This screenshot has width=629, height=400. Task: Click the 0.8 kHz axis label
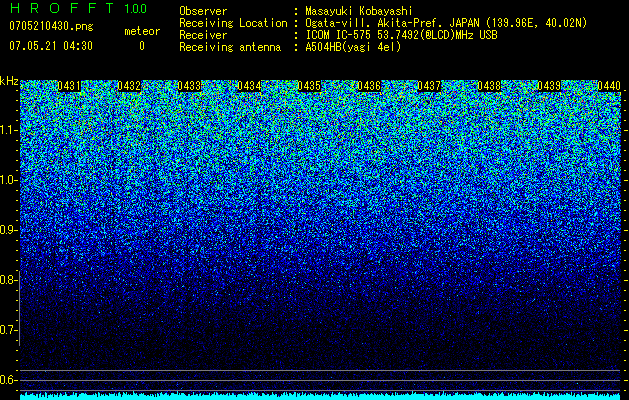(x=8, y=280)
